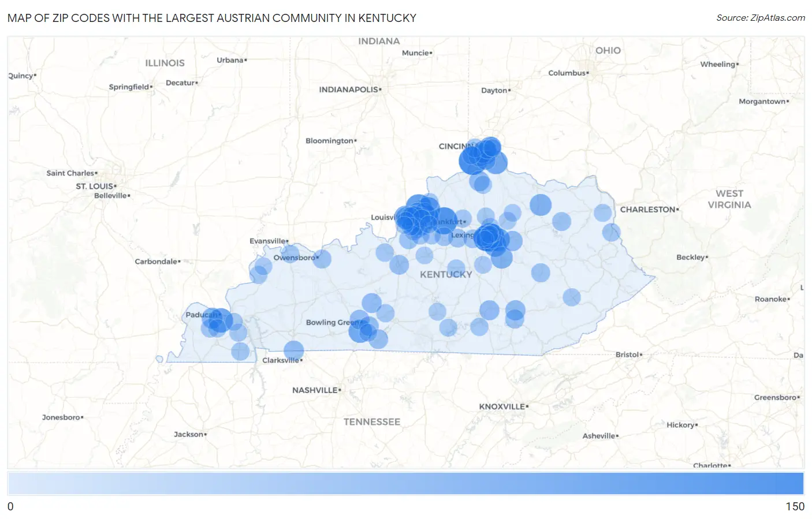This screenshot has height=519, width=812.
Task: Click the ILLINOIS state label
Action: 165,63
